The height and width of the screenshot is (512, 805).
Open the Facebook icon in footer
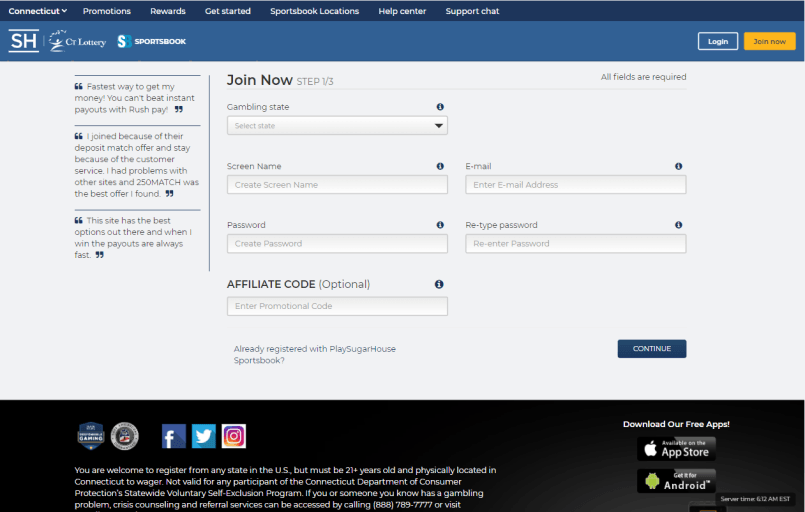[174, 436]
